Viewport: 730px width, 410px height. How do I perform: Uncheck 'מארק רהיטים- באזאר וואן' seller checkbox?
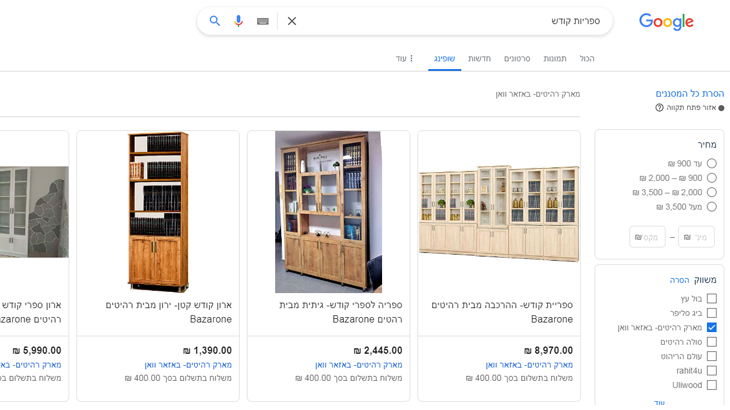pos(711,327)
